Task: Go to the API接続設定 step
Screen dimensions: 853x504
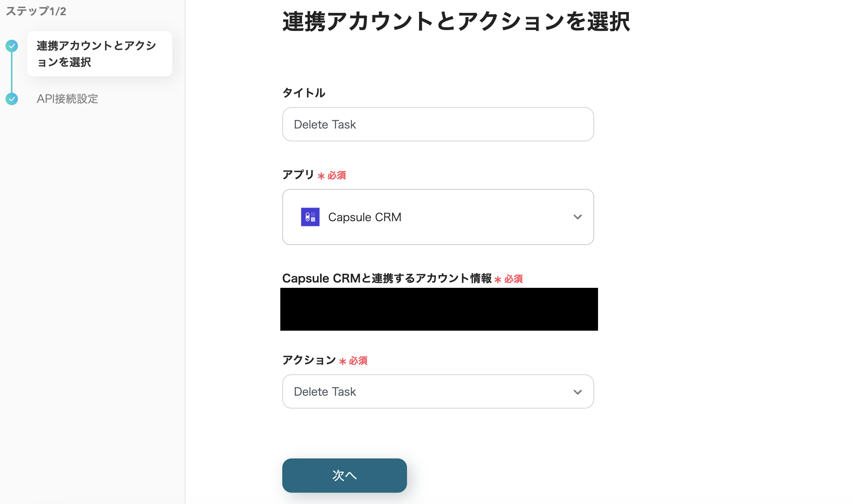Action: (67, 99)
